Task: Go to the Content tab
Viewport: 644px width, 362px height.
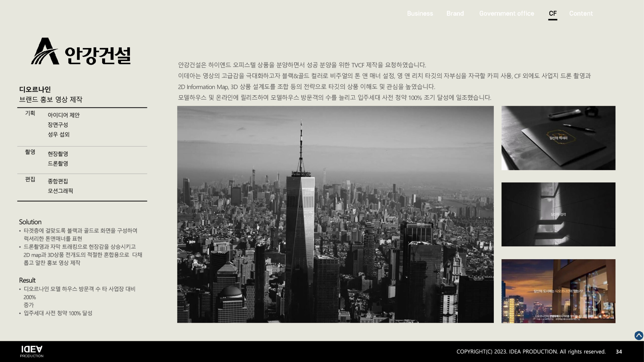Action: [x=581, y=13]
